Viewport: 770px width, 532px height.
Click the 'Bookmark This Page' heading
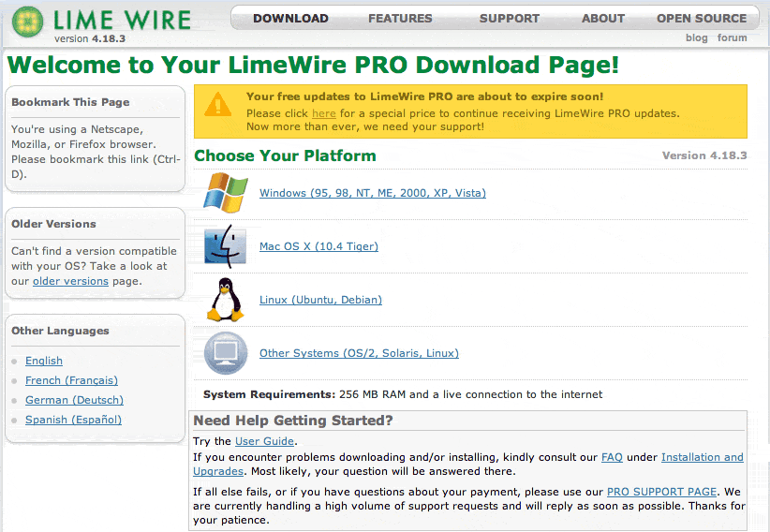(70, 102)
